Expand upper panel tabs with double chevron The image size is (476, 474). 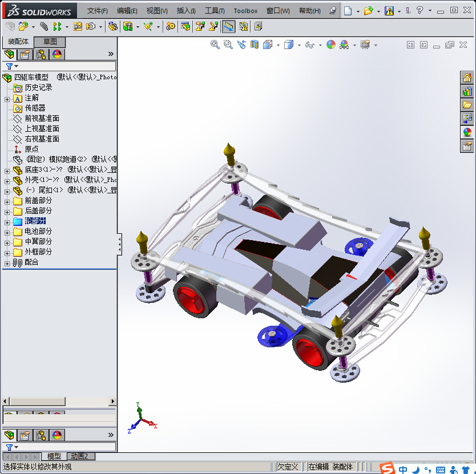(111, 54)
